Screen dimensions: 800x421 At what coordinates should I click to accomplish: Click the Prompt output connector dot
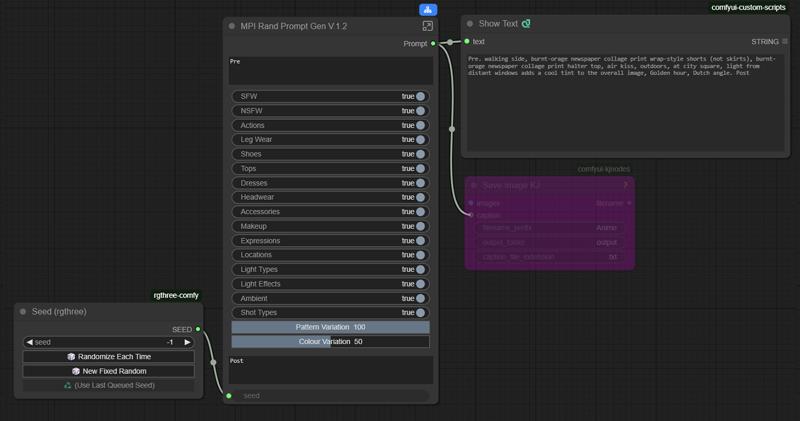coord(433,43)
